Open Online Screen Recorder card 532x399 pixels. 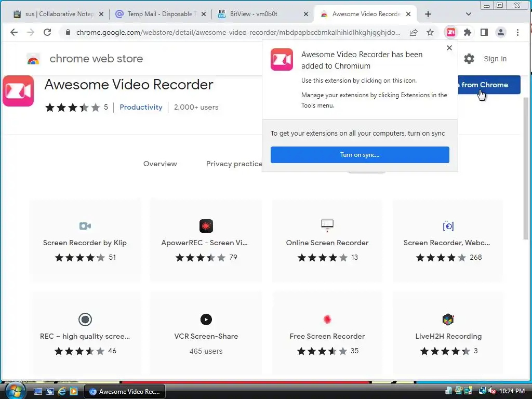click(x=327, y=241)
